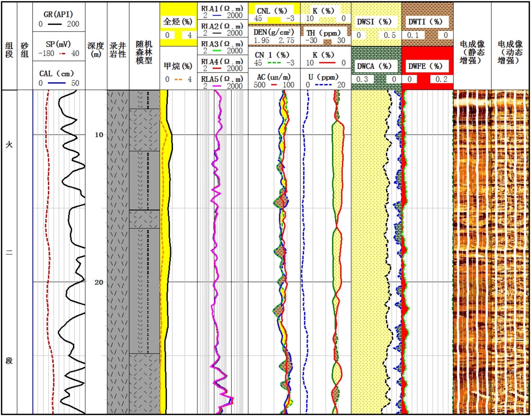The width and height of the screenshot is (532, 416).
Task: Select the SP(mV) red dashed legend line
Action: (x=63, y=54)
